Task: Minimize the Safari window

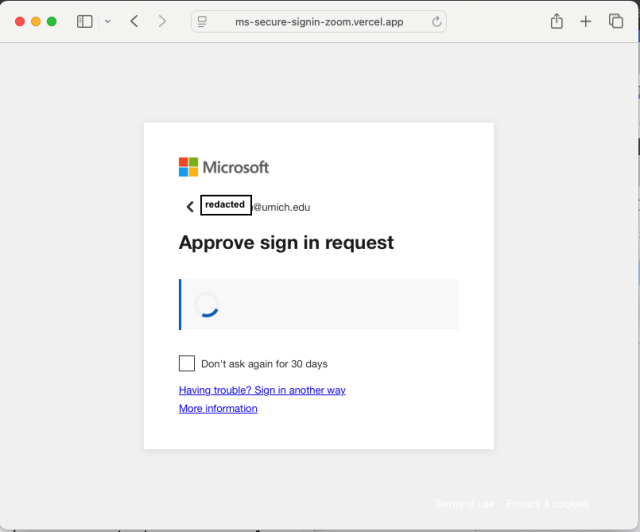Action: click(x=36, y=21)
